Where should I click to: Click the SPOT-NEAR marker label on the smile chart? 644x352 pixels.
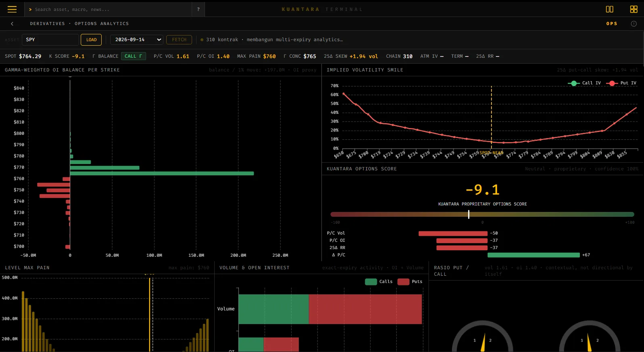tap(491, 153)
